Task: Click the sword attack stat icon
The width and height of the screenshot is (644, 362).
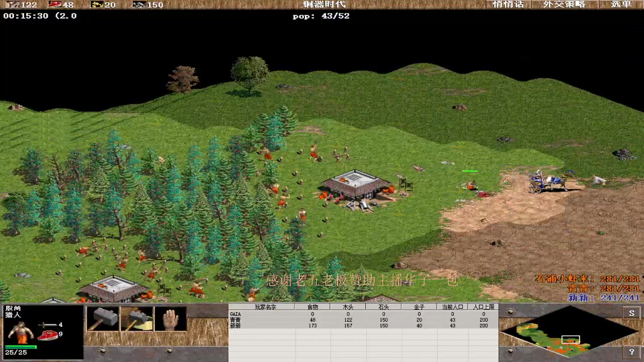Action: (47, 325)
